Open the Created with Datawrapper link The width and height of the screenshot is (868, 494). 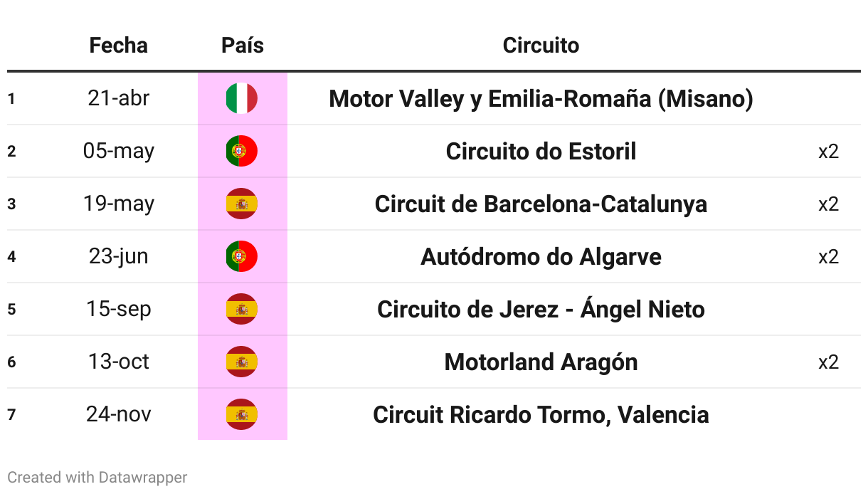(x=97, y=477)
